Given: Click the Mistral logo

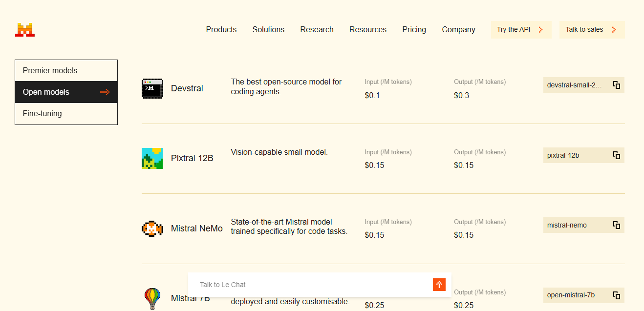Looking at the screenshot, I should tap(24, 29).
